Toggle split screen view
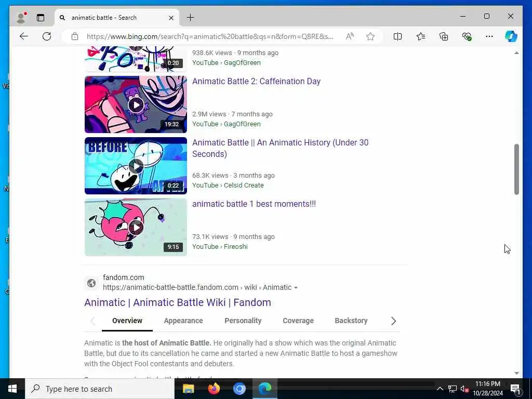Viewport: 532px width, 399px height. (x=397, y=36)
